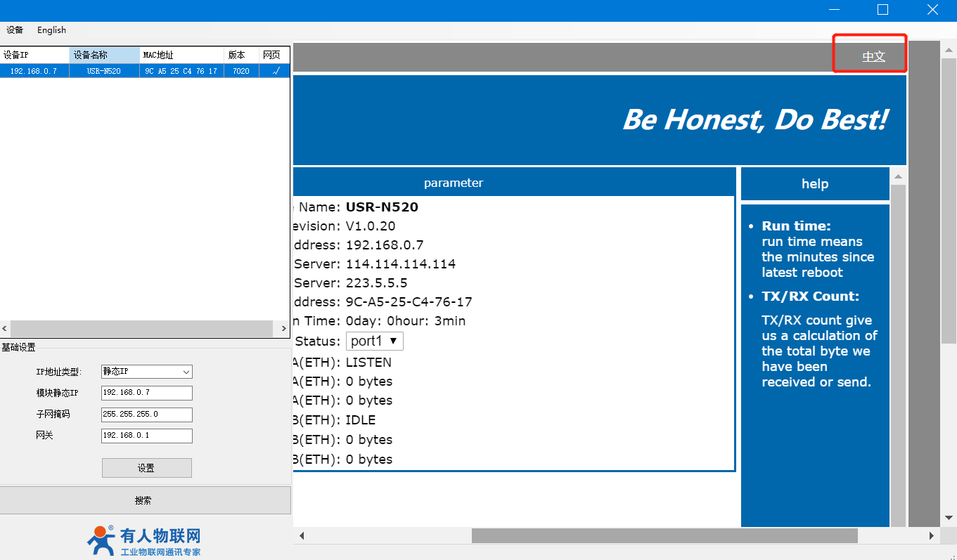This screenshot has height=560, width=957.
Task: Click the help panel's scroll up arrow
Action: 898,176
